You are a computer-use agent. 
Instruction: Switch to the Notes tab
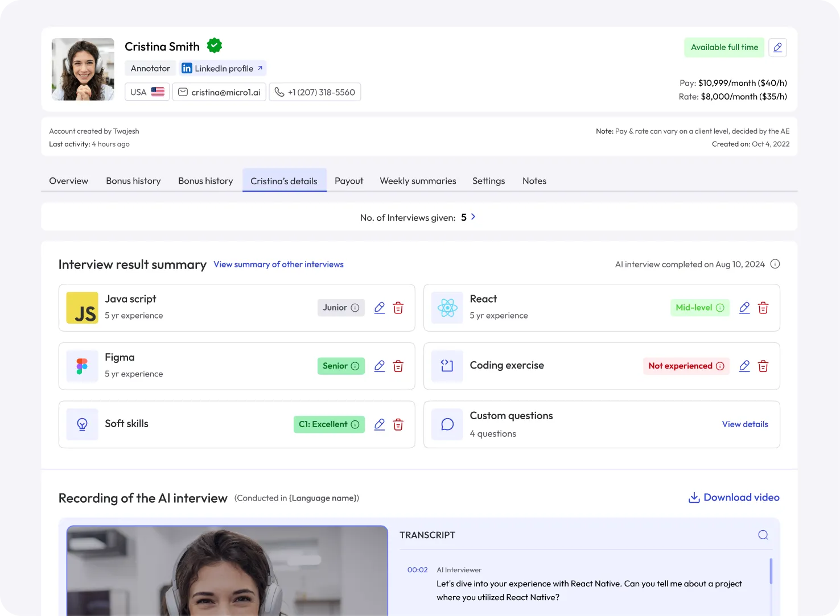click(534, 181)
